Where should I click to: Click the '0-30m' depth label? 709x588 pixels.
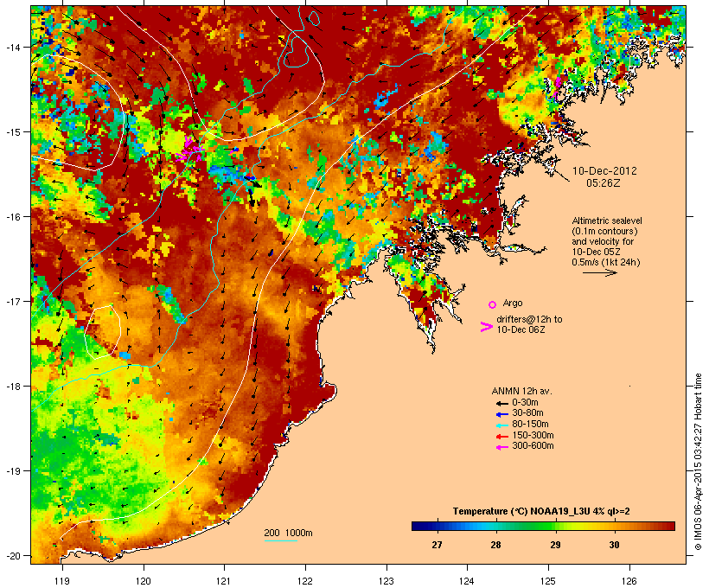tap(525, 403)
